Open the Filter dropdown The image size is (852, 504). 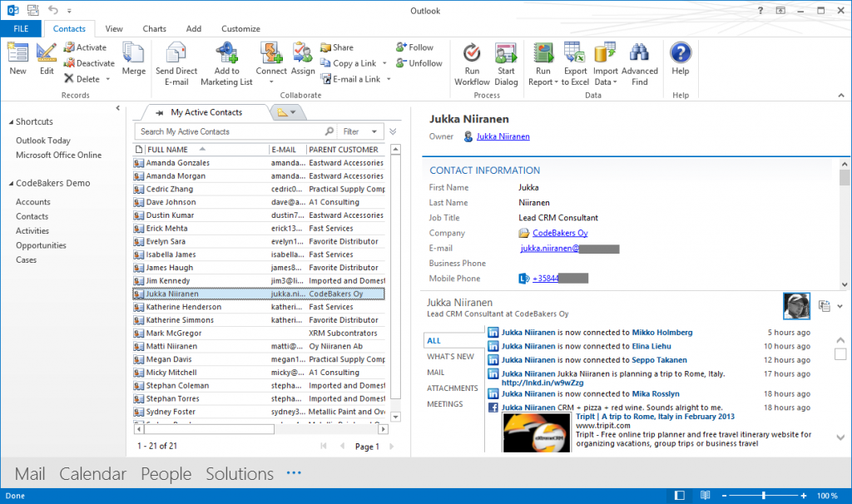point(359,131)
